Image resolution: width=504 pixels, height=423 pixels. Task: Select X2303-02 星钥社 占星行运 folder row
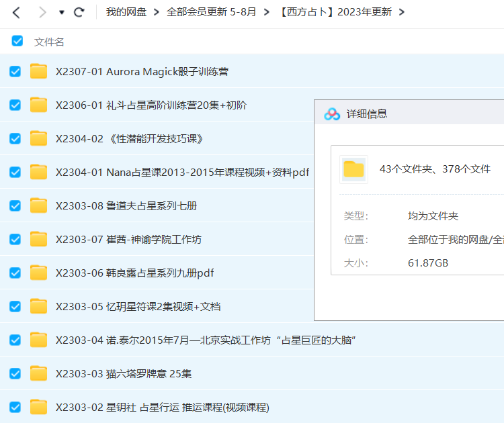[x=162, y=407]
